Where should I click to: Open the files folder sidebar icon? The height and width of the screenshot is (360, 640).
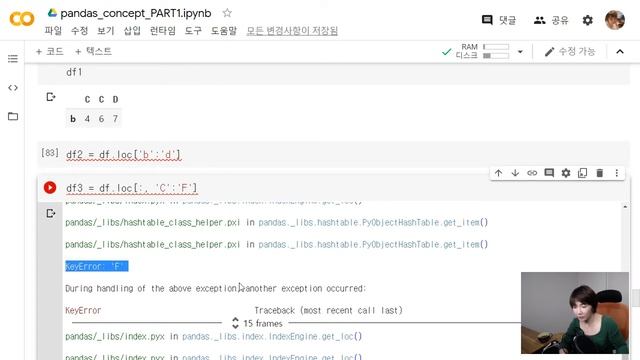click(13, 116)
